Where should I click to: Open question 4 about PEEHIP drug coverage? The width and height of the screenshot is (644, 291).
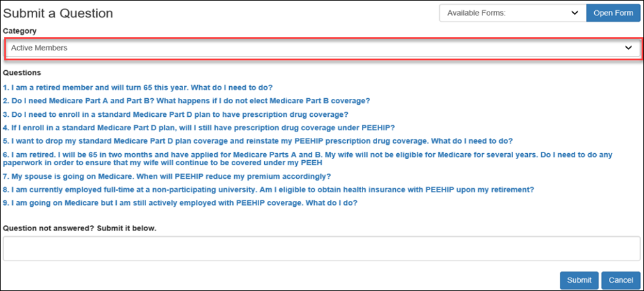click(x=198, y=127)
